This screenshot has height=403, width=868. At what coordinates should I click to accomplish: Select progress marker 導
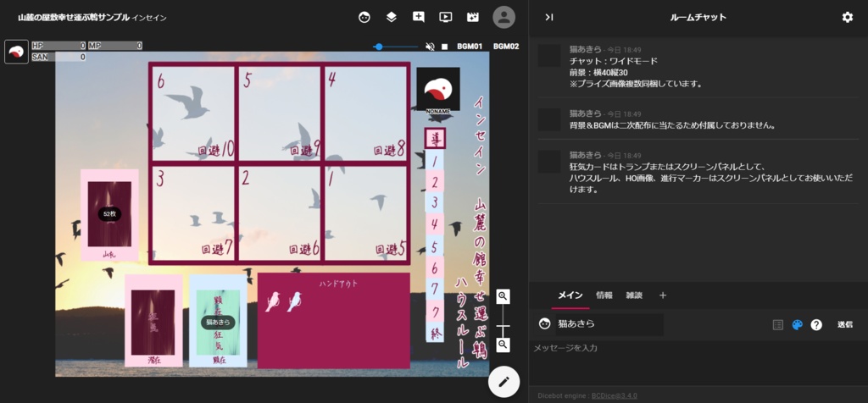pyautogui.click(x=435, y=138)
